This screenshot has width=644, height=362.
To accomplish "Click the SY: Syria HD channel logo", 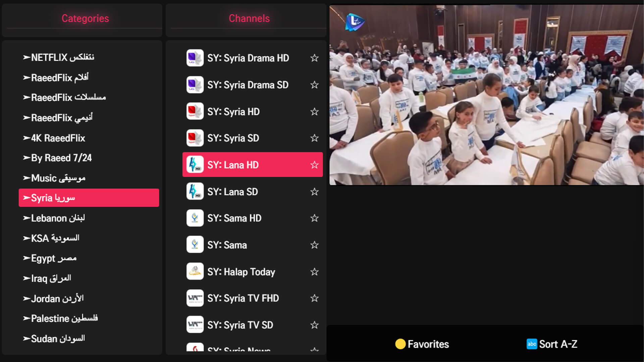I will pos(195,111).
